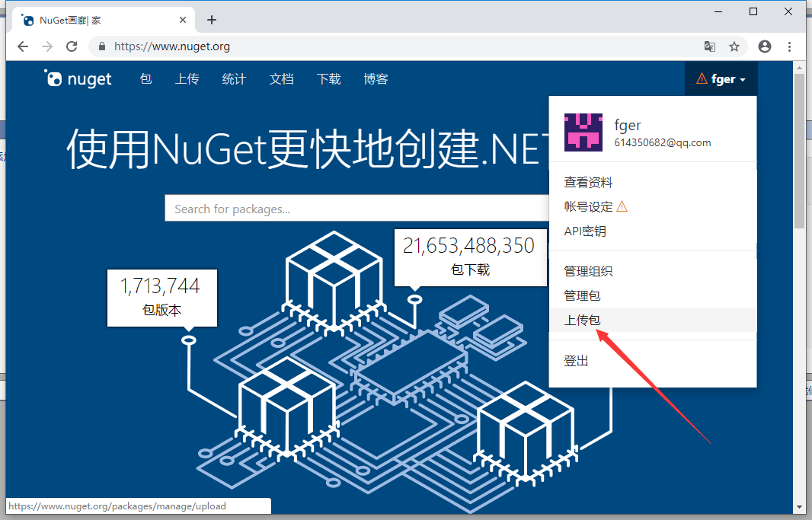Screen dimensions: 812x520
Task: Click the 21,653,488,350 包下载 stat box
Action: tap(470, 257)
